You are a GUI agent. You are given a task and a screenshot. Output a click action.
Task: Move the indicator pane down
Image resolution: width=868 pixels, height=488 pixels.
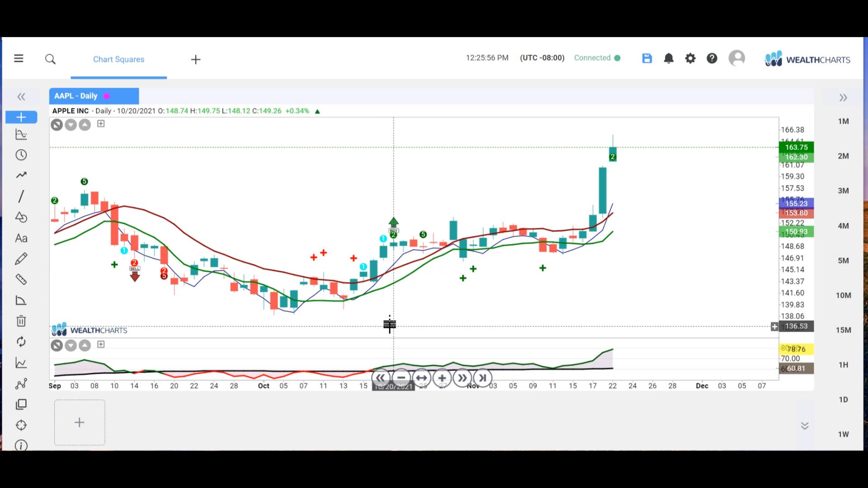pos(71,346)
